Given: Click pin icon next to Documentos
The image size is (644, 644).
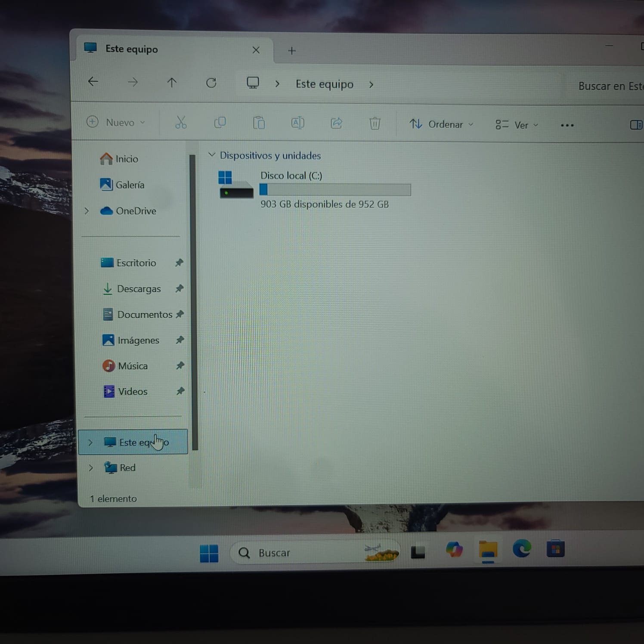Looking at the screenshot, I should (x=180, y=314).
